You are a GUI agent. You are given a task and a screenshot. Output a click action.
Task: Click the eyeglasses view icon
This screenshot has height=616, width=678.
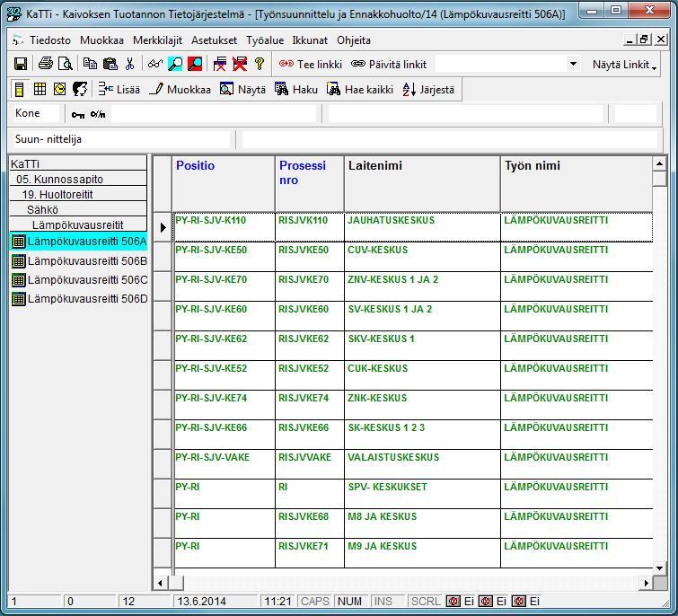point(154,64)
